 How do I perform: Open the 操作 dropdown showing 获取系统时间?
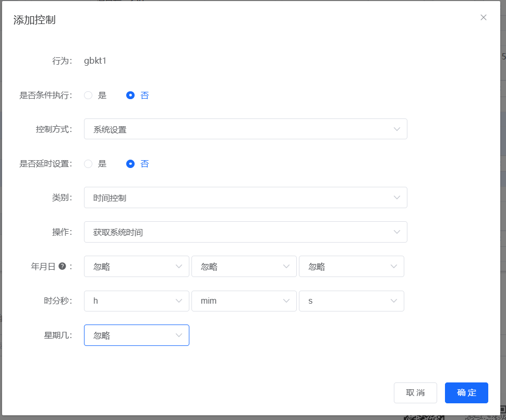[x=245, y=232]
